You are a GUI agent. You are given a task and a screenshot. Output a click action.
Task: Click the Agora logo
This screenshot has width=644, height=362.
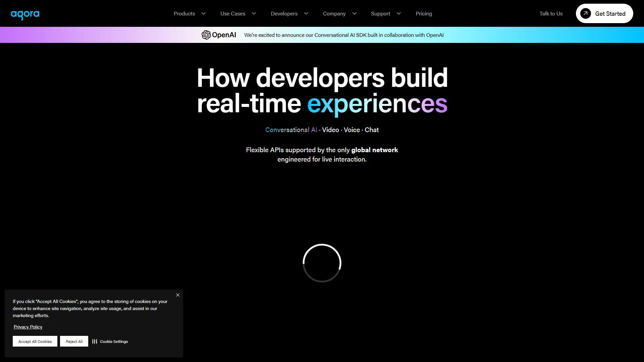click(25, 14)
